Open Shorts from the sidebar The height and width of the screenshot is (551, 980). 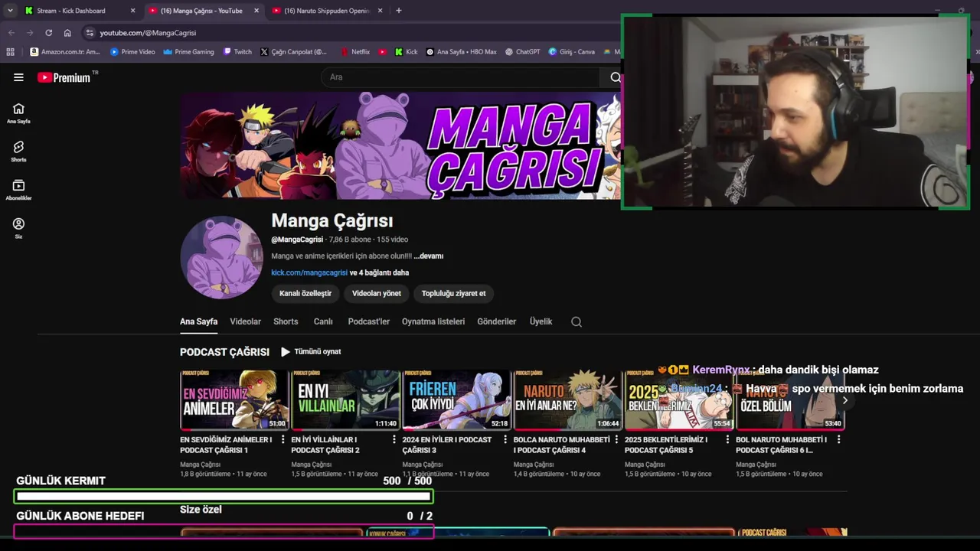[x=18, y=152]
